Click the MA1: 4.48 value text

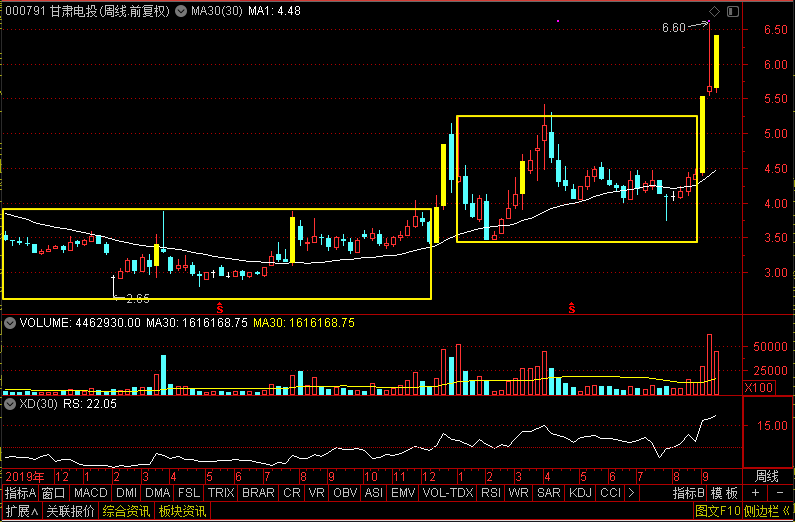pos(274,11)
